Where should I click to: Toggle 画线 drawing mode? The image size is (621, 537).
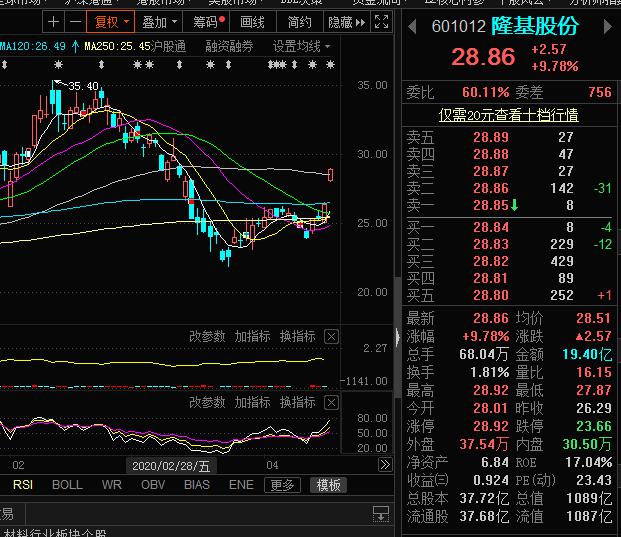click(253, 21)
